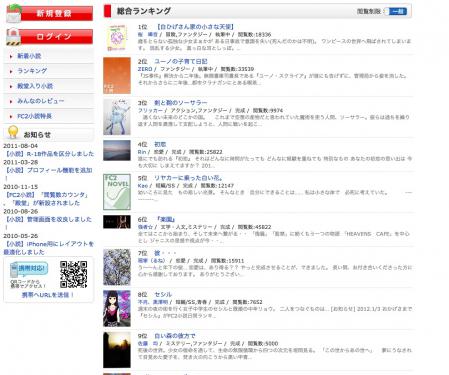This screenshot has height=375, width=449.
Task: Open the rank 1 novel title link
Action: tap(195, 27)
